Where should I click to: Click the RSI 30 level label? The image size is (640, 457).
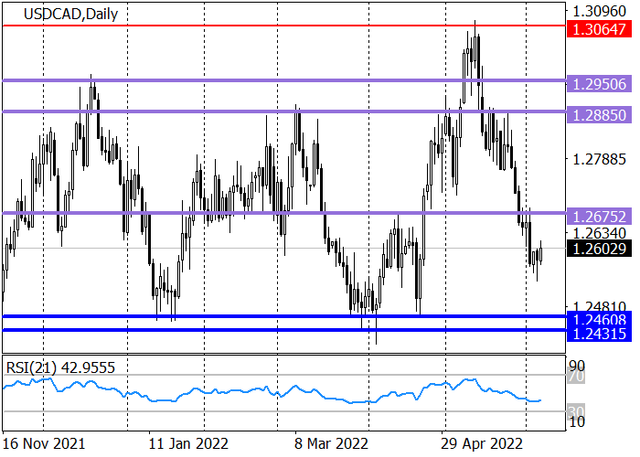point(576,411)
